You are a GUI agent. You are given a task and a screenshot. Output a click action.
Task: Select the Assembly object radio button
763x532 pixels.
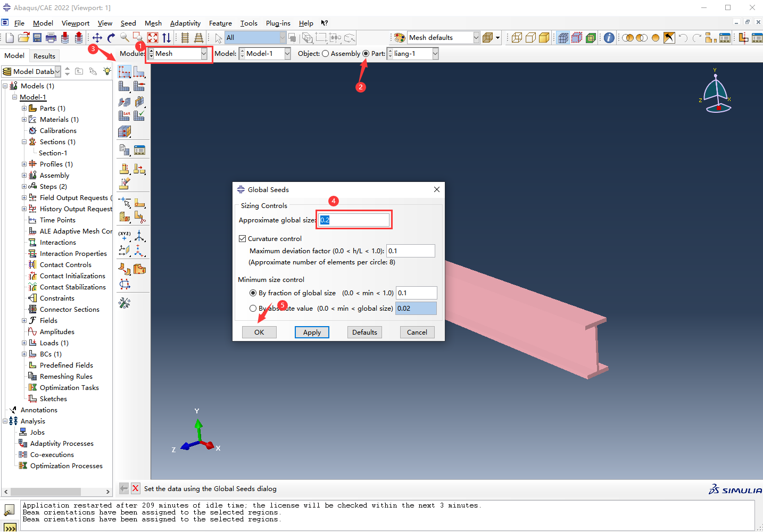[x=326, y=54]
